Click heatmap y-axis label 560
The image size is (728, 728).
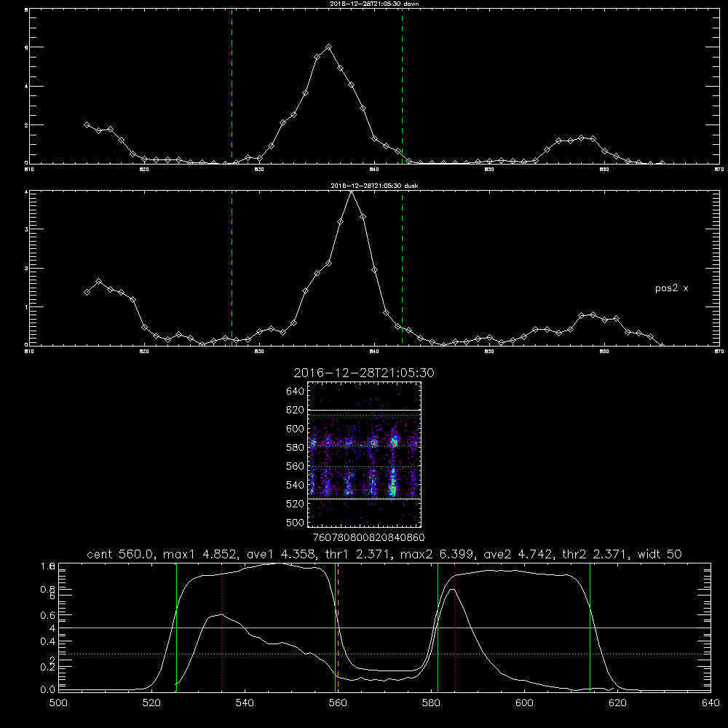click(295, 466)
